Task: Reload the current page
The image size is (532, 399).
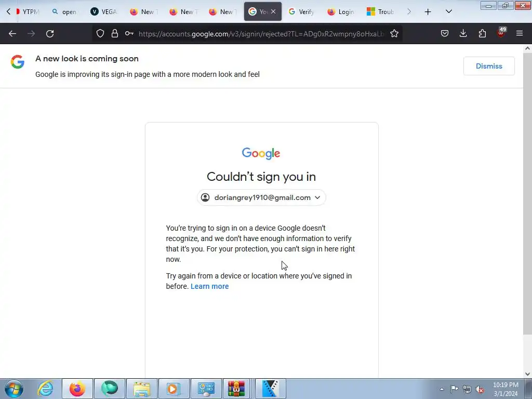Action: click(x=50, y=34)
